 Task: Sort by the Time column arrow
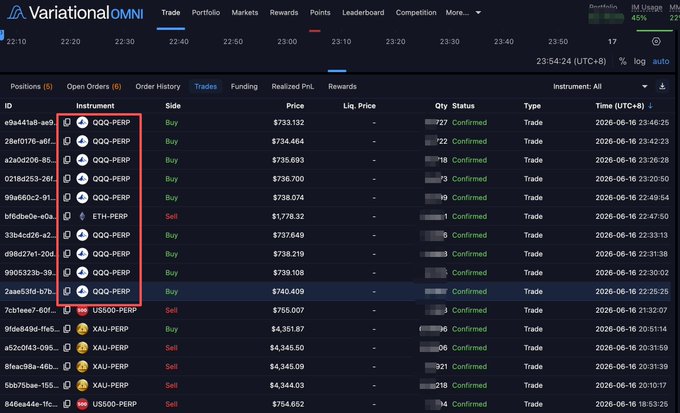coord(650,105)
